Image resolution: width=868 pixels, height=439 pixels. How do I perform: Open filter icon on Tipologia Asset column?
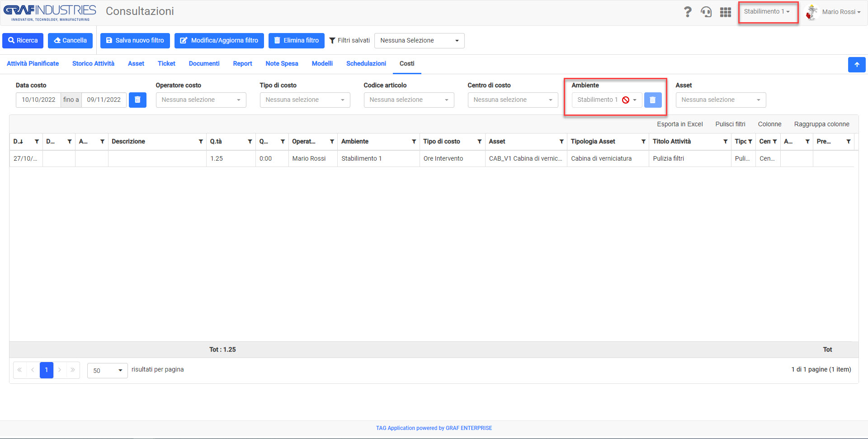[x=643, y=142]
